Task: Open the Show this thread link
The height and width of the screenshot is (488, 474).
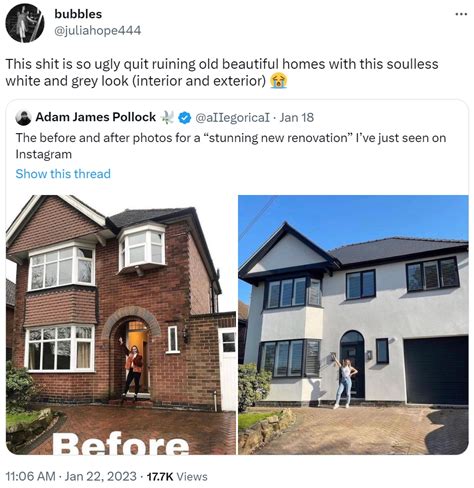Action: pos(63,174)
